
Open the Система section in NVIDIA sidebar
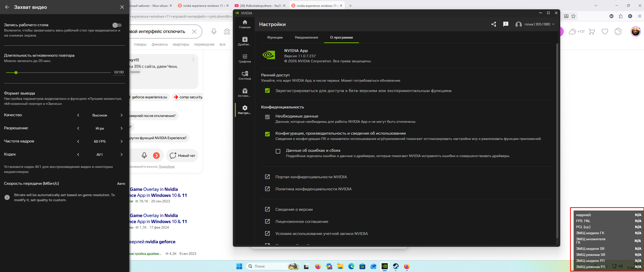tap(245, 76)
